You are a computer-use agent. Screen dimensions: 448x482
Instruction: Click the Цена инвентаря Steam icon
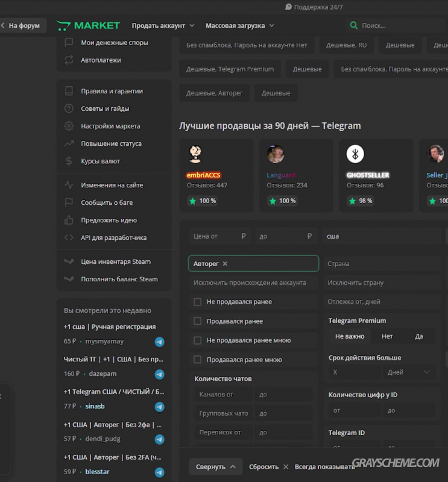tap(69, 261)
